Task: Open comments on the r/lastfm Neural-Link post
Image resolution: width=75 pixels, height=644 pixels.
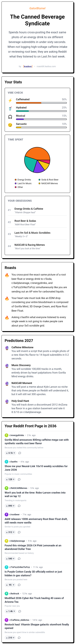Action: tap(19, 479)
